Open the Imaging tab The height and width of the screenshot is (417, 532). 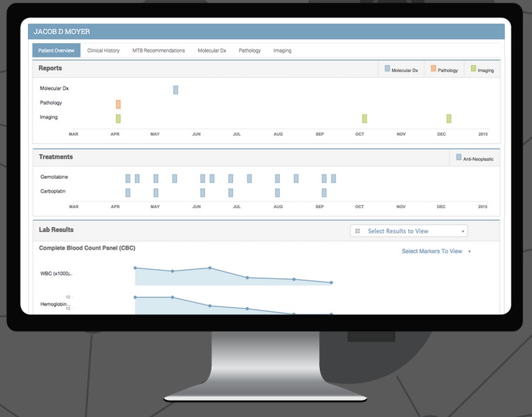[282, 50]
